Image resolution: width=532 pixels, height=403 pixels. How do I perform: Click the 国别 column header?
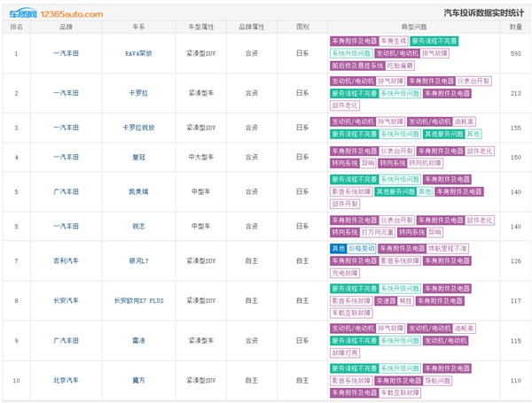click(x=302, y=27)
